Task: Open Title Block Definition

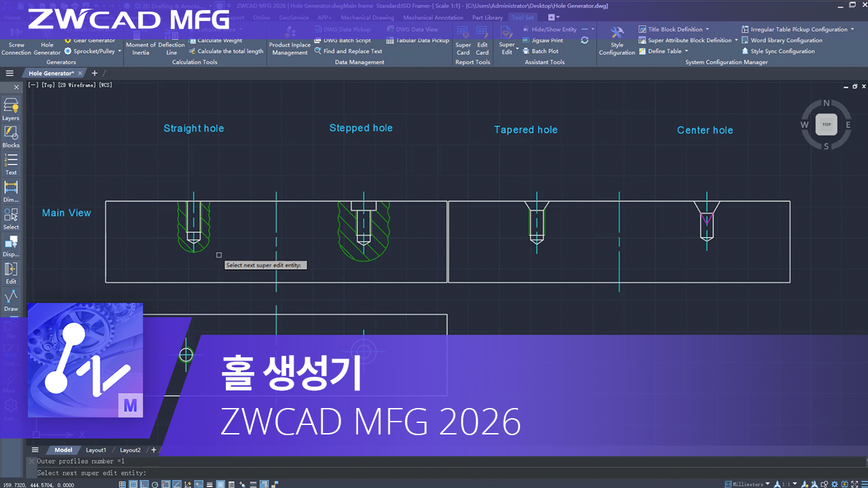Action: (670, 30)
